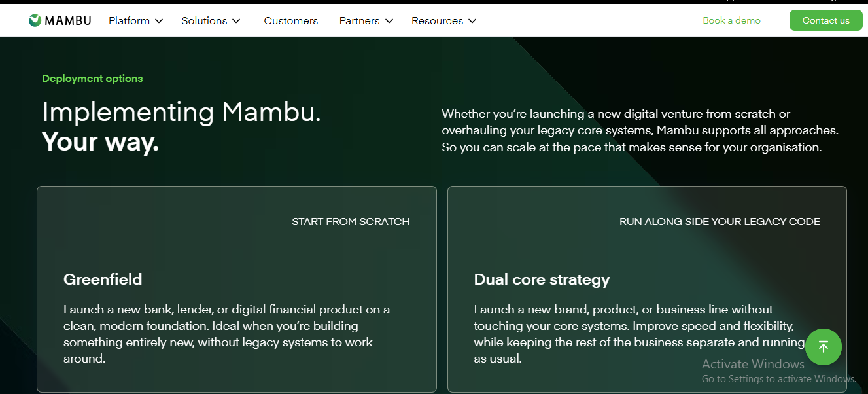
Task: Select the Dual core strategy heading
Action: 542,280
